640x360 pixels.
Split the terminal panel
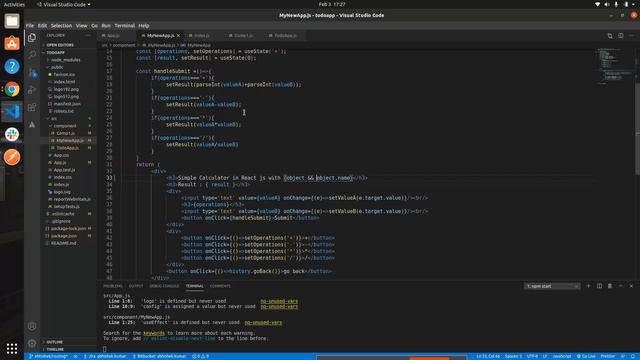pyautogui.click(x=599, y=286)
